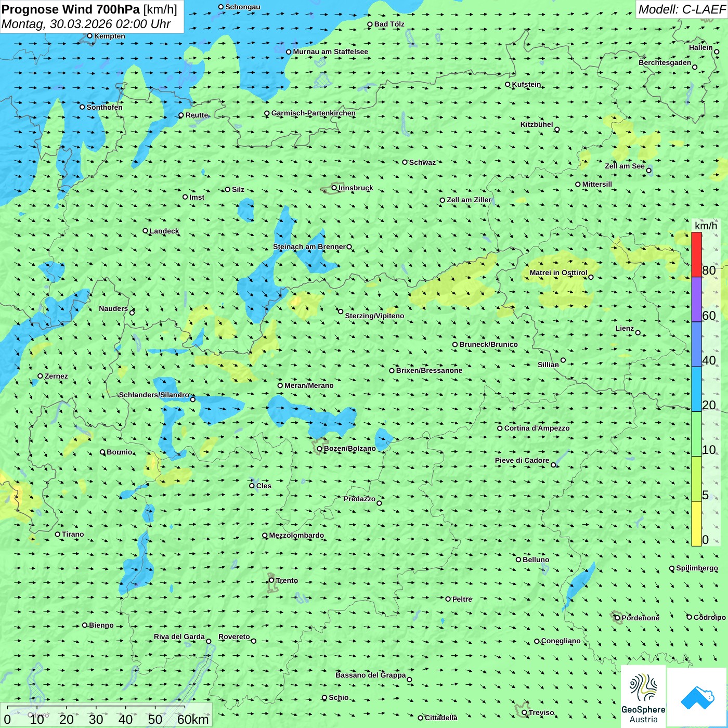728x728 pixels.
Task: Click the yellow 0 km/h legend color
Action: [x=696, y=524]
